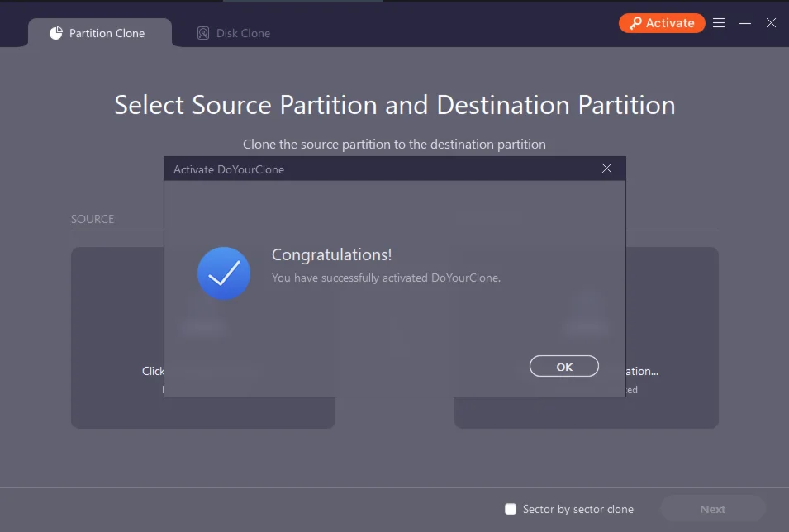The image size is (789, 532).
Task: Minimize the DoYourClone window
Action: pyautogui.click(x=745, y=23)
